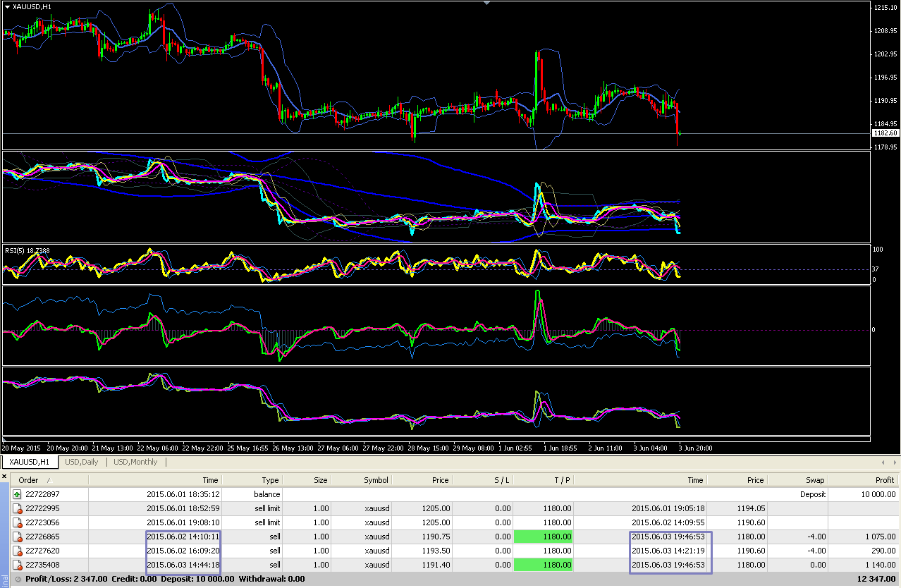Switch to the USD,Monthly chart tab
Image resolution: width=901 pixels, height=588 pixels.
click(136, 462)
